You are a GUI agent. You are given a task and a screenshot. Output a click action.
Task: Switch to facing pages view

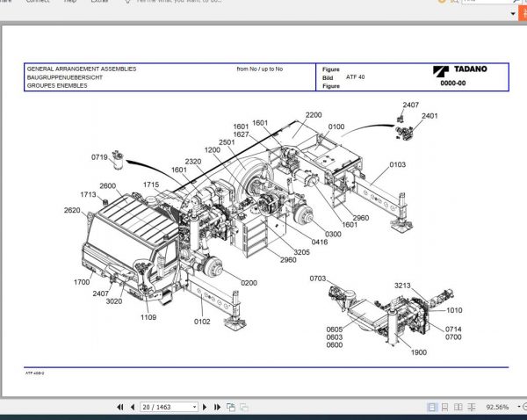point(458,407)
